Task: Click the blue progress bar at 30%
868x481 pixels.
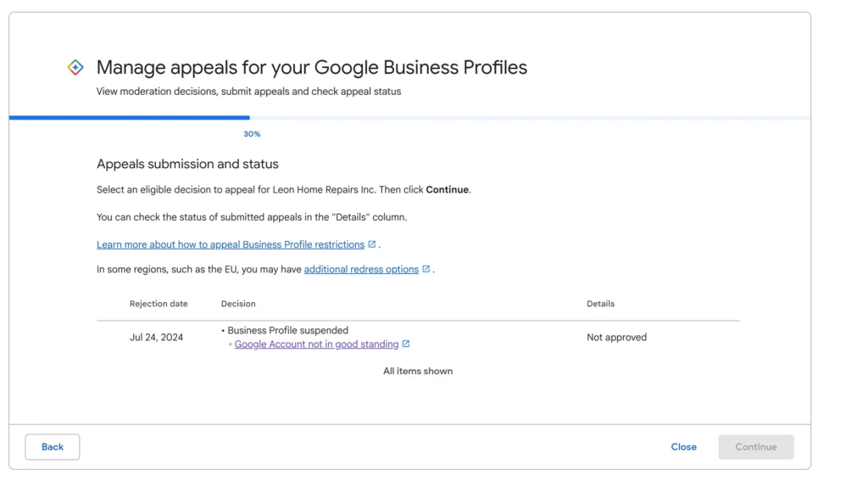Action: [x=130, y=117]
